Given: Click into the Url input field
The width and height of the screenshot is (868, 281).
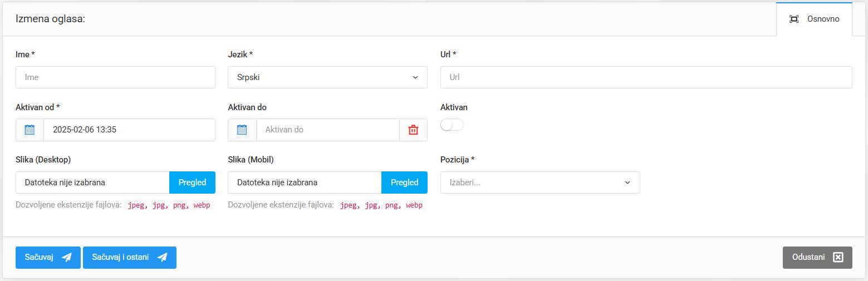Looking at the screenshot, I should pos(646,77).
